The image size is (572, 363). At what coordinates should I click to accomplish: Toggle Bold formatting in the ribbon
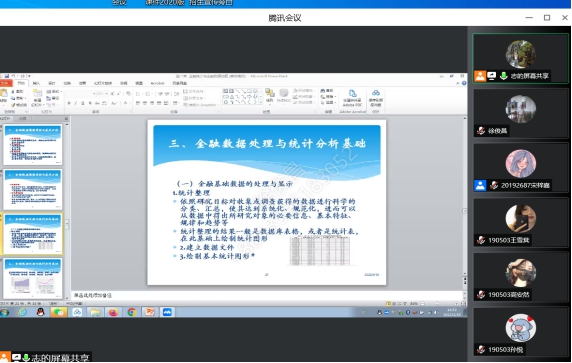pos(69,104)
